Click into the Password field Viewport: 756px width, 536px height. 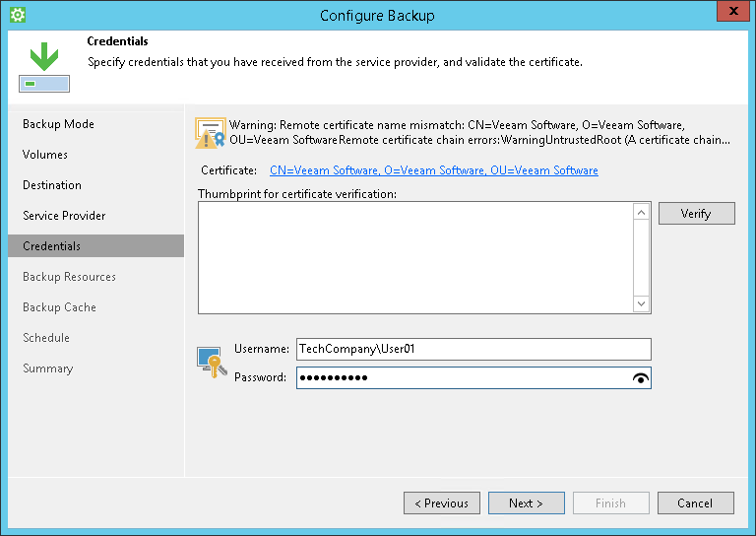pos(463,378)
